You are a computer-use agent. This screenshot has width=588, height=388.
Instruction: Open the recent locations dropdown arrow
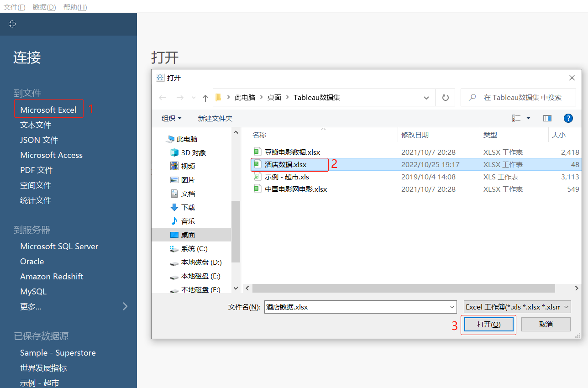pyautogui.click(x=194, y=98)
